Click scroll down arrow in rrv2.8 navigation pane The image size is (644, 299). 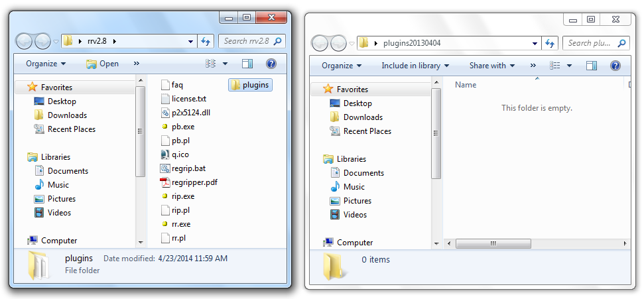pyautogui.click(x=141, y=243)
